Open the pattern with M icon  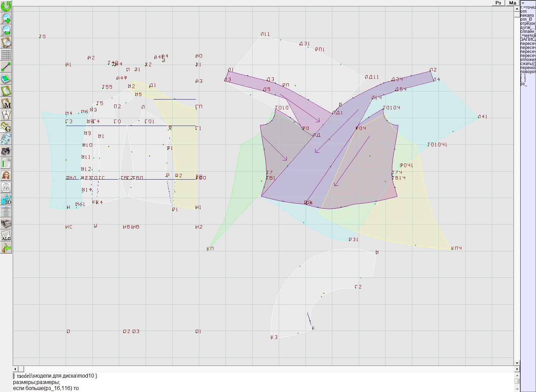[6, 103]
